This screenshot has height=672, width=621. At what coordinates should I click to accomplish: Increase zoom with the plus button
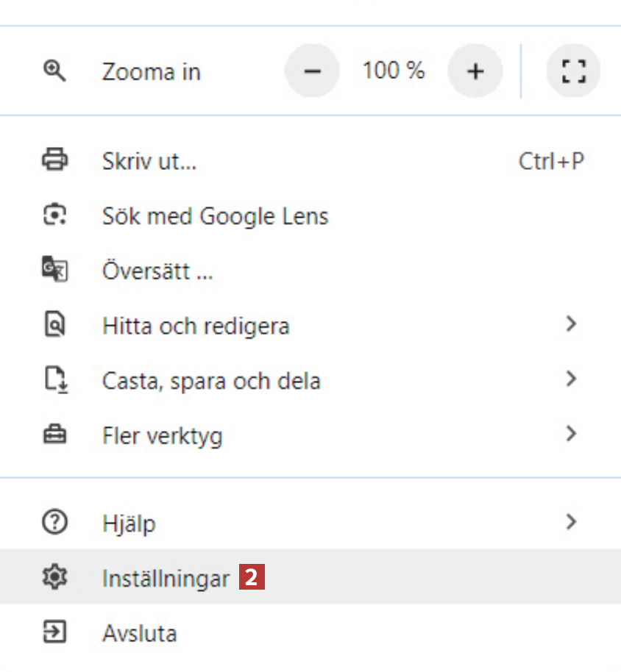pos(475,71)
